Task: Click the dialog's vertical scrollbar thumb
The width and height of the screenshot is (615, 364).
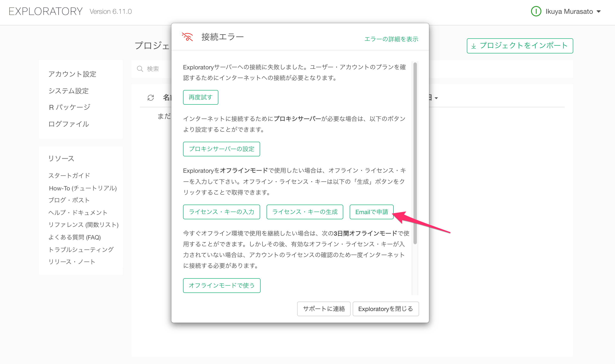Action: (x=415, y=153)
